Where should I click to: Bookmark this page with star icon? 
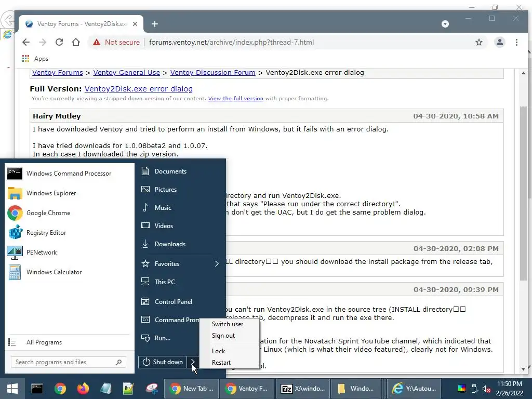coord(478,42)
